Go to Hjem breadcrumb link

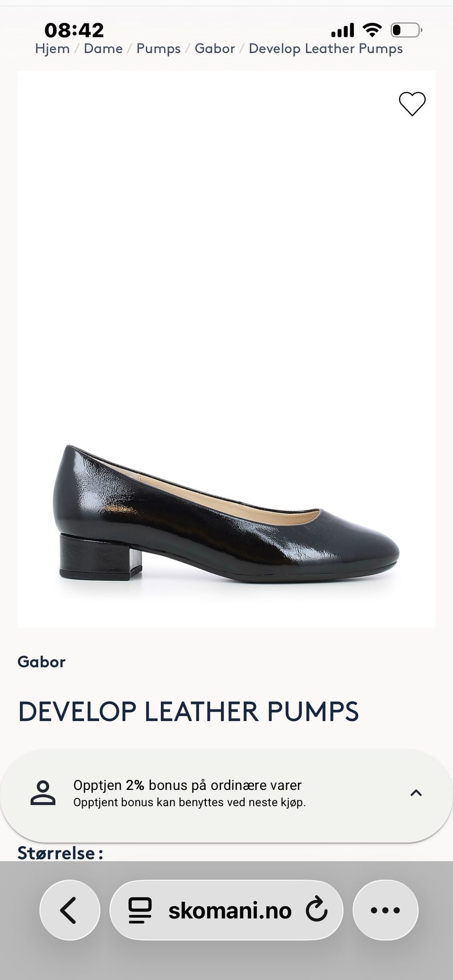pyautogui.click(x=52, y=49)
